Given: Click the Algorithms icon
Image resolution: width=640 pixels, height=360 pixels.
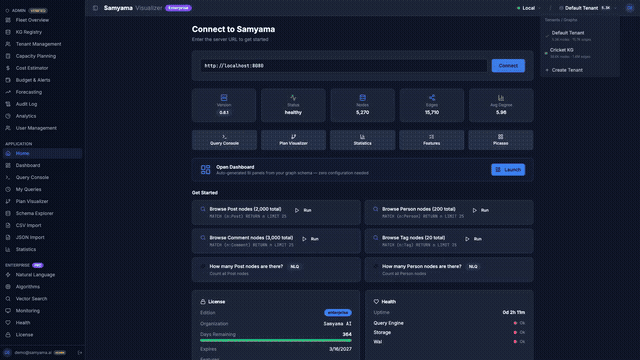Looking at the screenshot, I should click(x=8, y=287).
